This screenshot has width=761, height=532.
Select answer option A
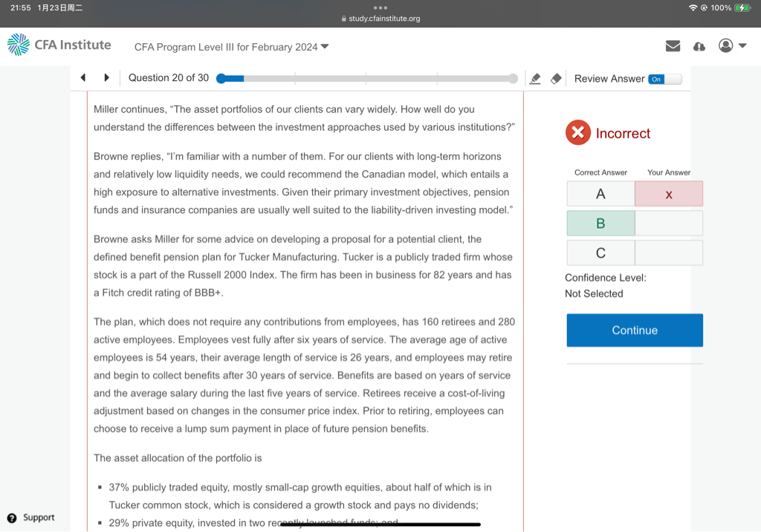(x=600, y=194)
